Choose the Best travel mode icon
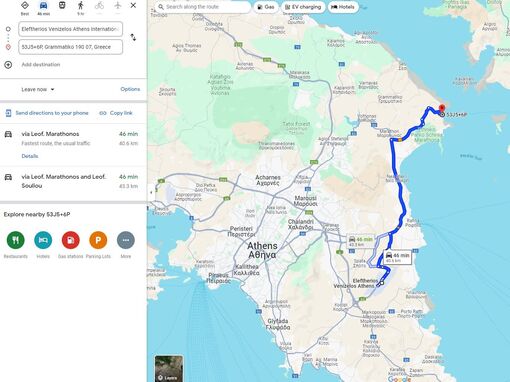This screenshot has width=510, height=382. [x=25, y=5]
